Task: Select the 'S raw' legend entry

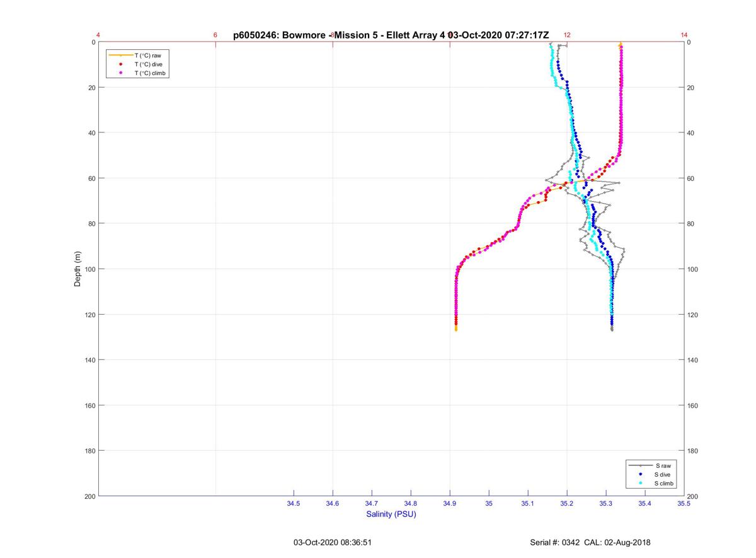Action: click(651, 465)
